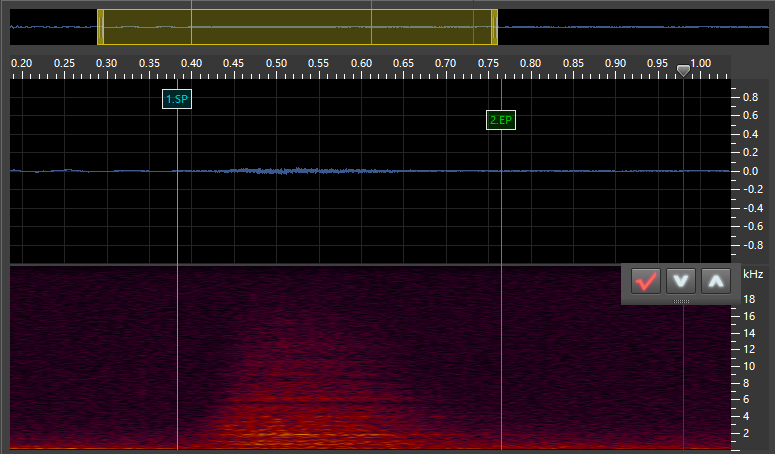Viewport: 775px width, 454px height.
Task: Click the 0.0 center value on the amplitude scale
Action: 751,171
